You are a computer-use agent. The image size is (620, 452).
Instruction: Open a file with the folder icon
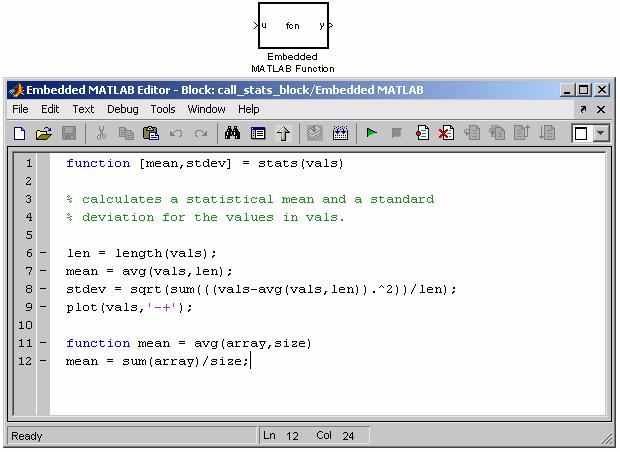tap(44, 133)
